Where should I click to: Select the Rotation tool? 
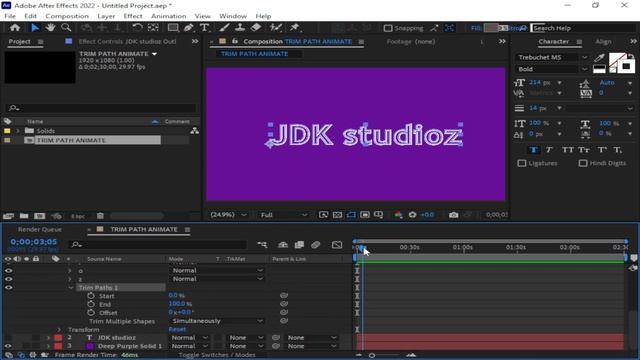coord(137,28)
